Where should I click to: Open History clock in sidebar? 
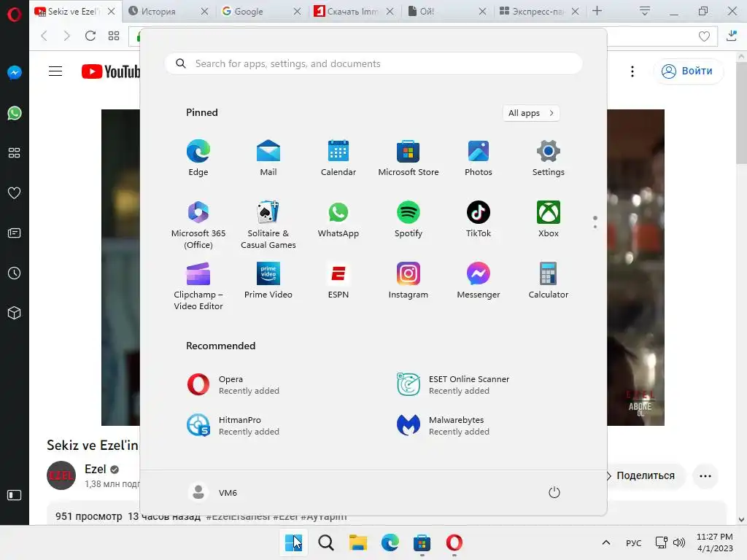[15, 273]
